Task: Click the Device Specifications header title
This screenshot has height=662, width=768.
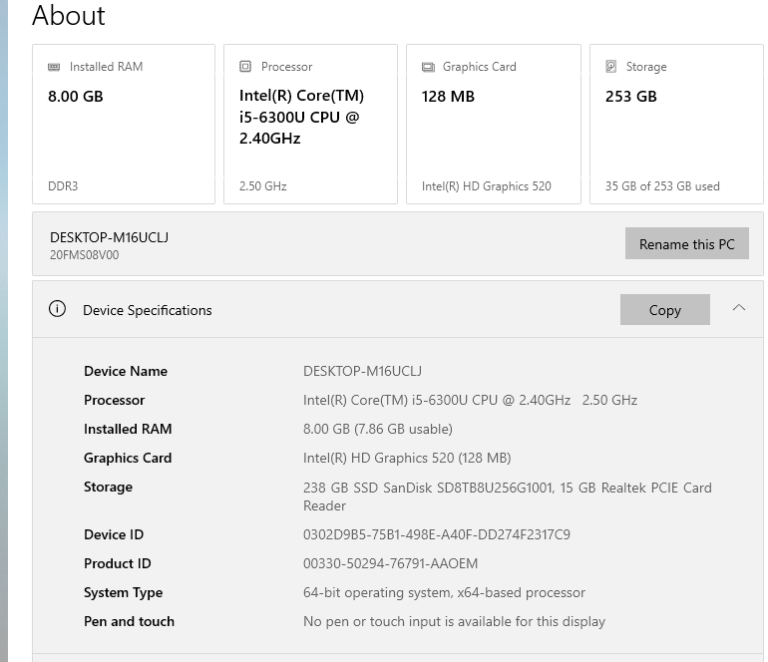Action: tap(147, 310)
